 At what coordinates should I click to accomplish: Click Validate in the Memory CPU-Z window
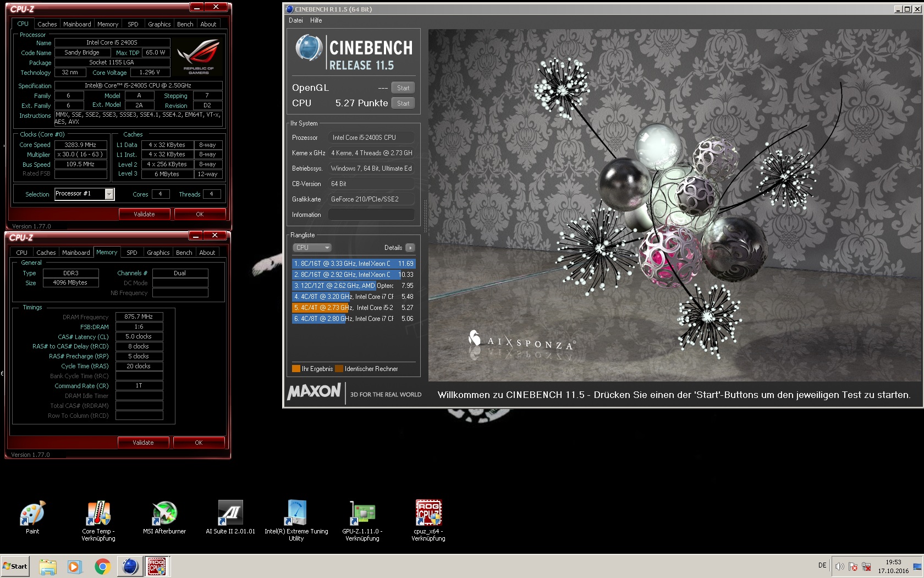click(143, 443)
